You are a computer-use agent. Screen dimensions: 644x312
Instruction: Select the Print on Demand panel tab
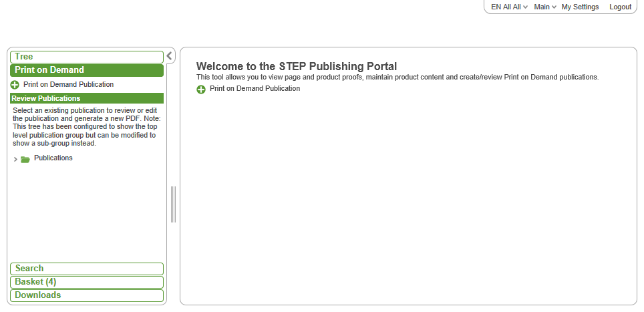pos(87,70)
